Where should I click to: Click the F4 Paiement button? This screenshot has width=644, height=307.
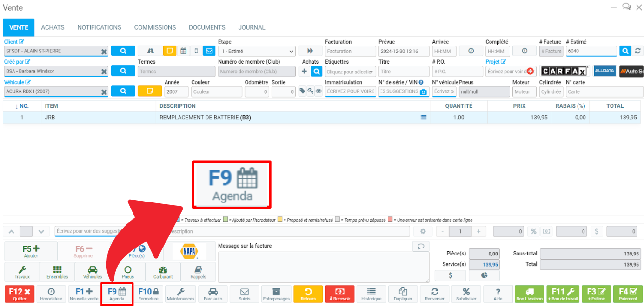(x=628, y=294)
